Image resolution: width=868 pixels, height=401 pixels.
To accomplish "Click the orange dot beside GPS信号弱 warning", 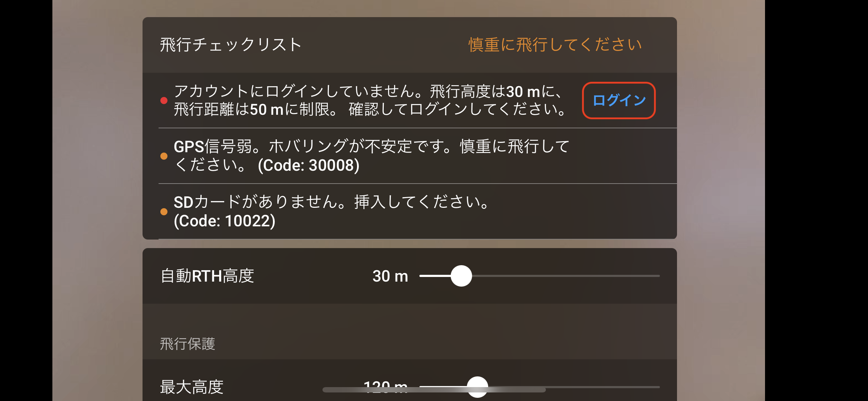I will pos(164,156).
